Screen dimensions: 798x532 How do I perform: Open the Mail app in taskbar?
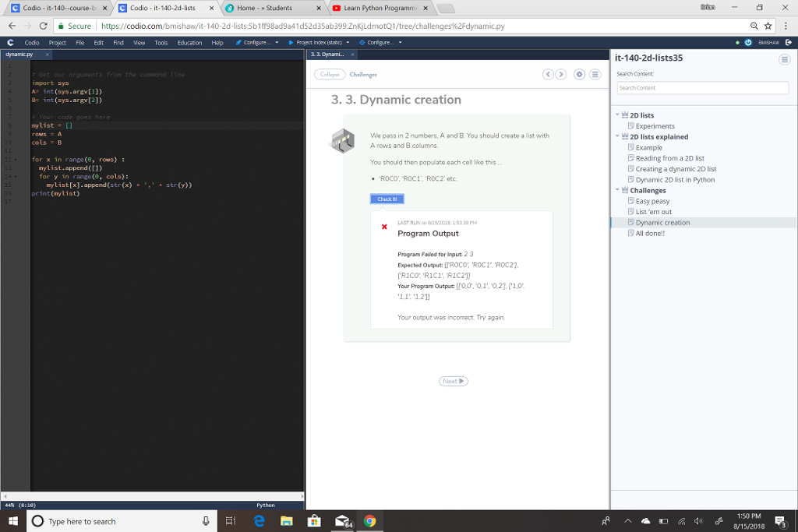(343, 521)
